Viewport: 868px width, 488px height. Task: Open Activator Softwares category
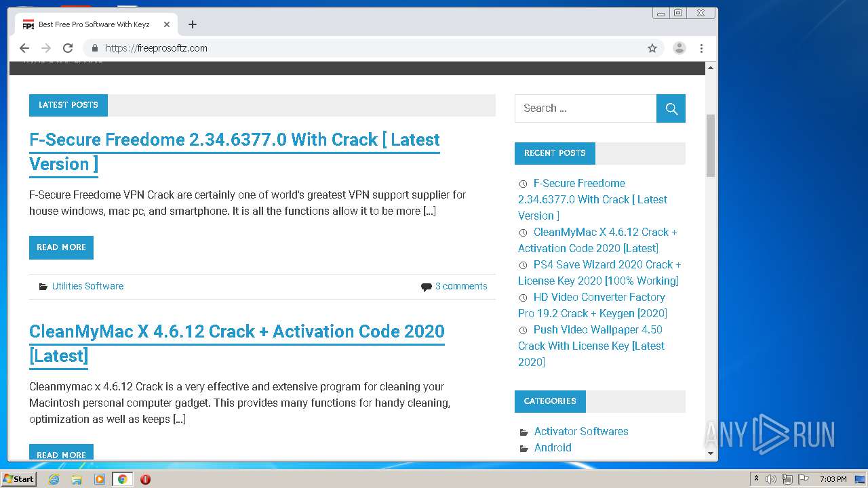581,431
